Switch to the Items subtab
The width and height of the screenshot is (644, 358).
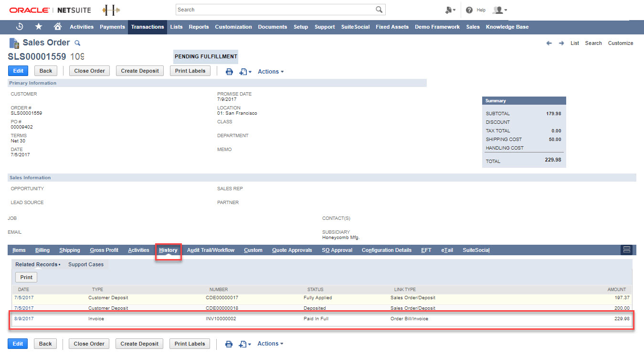tap(19, 250)
